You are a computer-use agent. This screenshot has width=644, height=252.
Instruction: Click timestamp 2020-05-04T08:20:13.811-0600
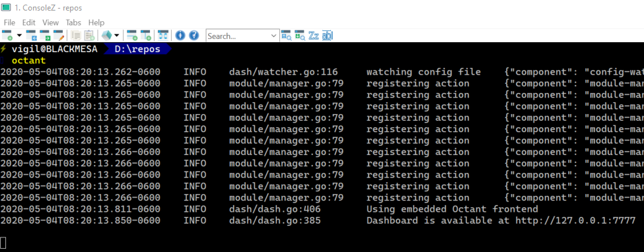[x=80, y=209]
